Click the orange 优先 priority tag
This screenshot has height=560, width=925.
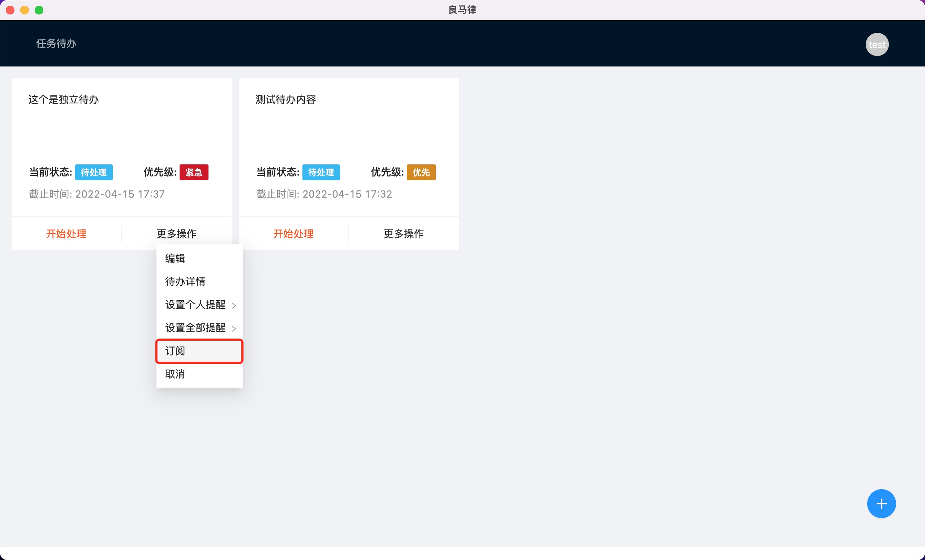tap(421, 172)
